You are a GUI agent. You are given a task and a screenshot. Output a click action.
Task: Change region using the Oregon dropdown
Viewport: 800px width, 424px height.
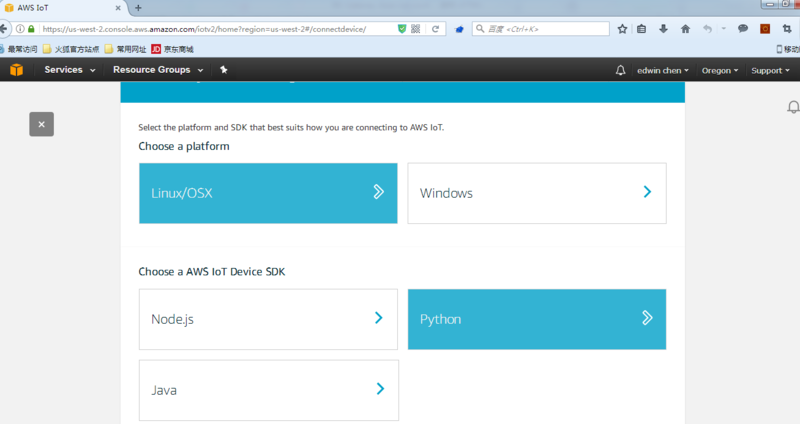(719, 70)
